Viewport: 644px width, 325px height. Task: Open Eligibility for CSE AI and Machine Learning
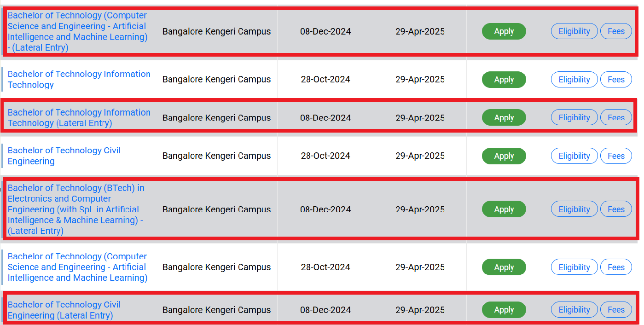coord(574,267)
